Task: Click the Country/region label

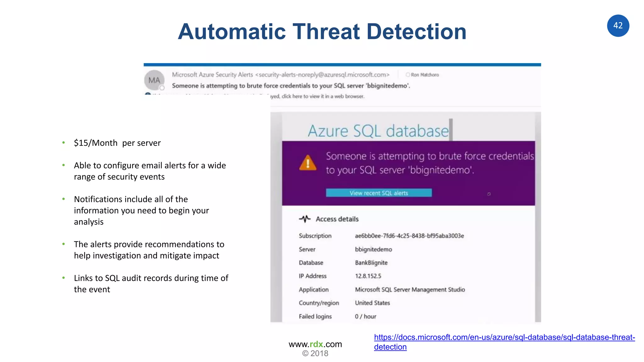Action: pyautogui.click(x=319, y=303)
